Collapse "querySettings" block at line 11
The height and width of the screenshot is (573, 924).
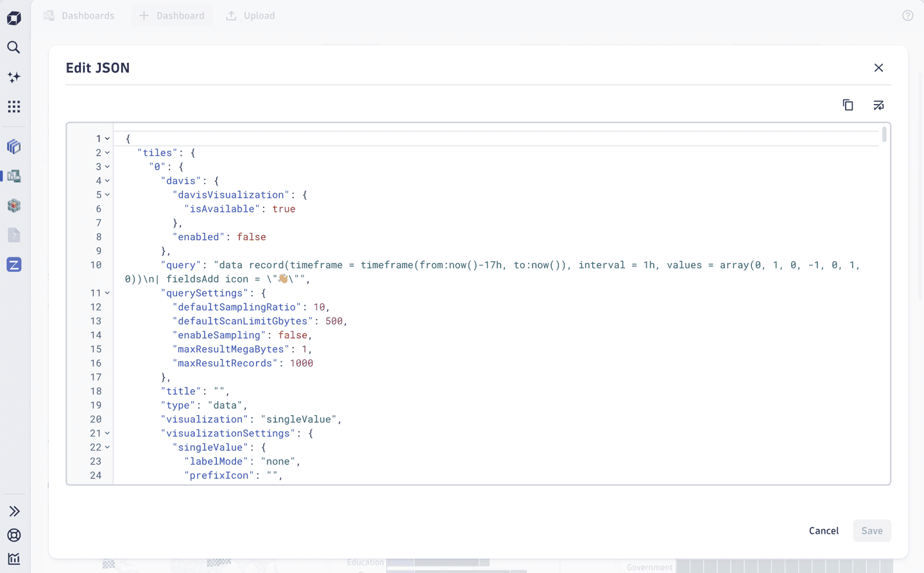(107, 293)
